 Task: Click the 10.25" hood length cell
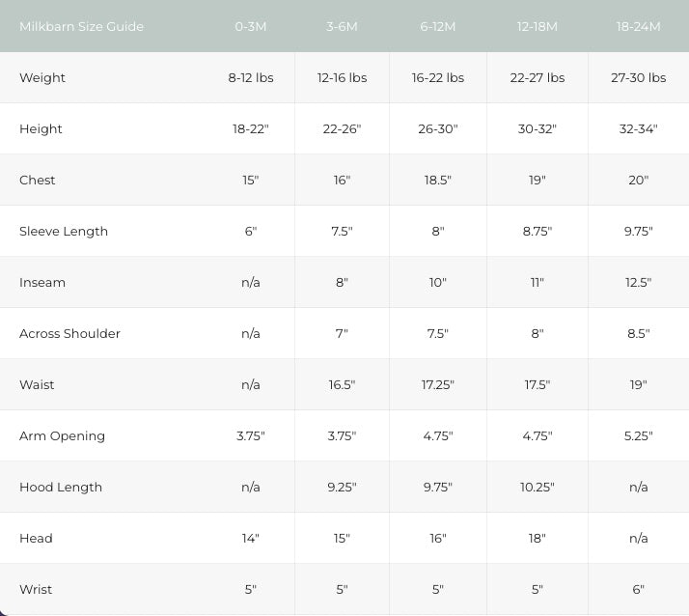pyautogui.click(x=537, y=488)
